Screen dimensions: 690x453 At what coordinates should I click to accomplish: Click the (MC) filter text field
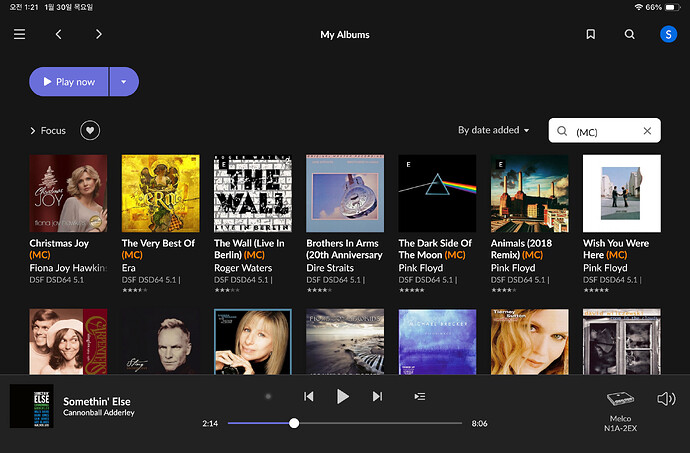pos(604,131)
